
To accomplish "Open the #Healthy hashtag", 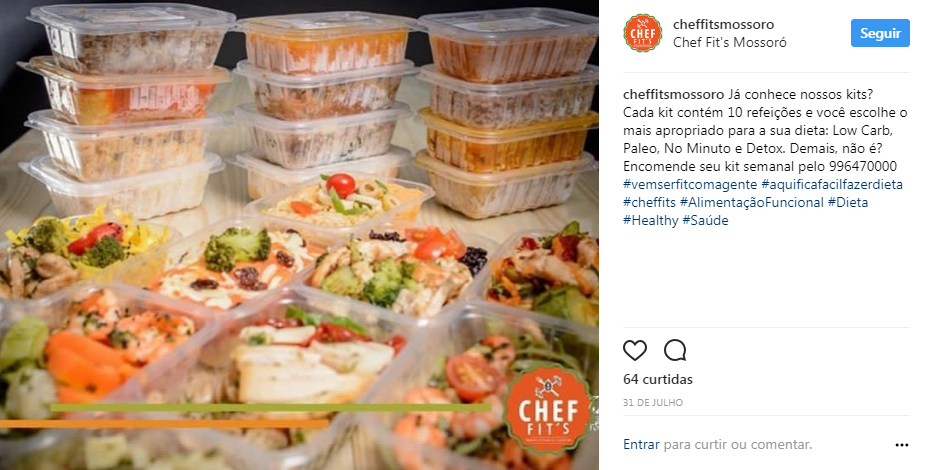I will 651,220.
